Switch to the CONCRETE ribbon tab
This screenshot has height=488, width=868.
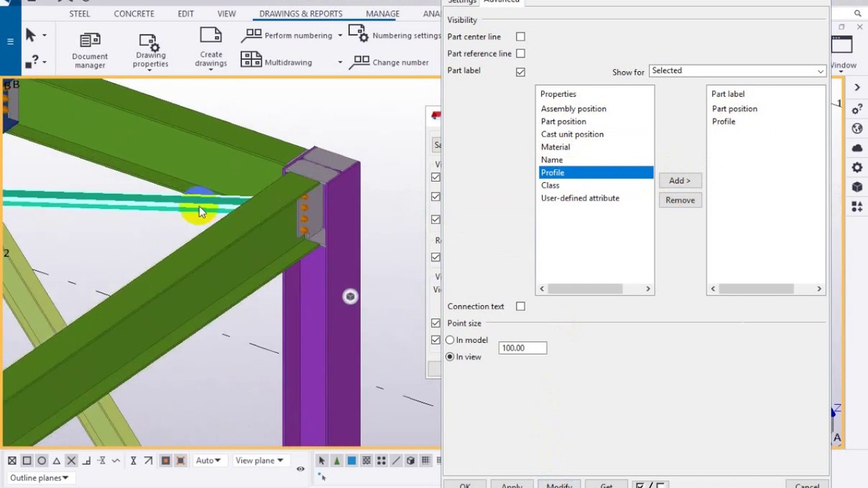(x=134, y=14)
